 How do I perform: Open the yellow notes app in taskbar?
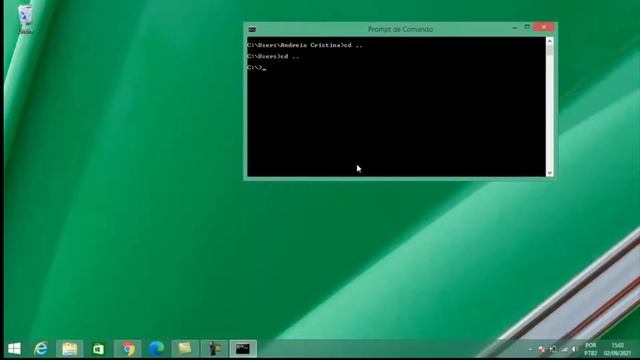click(x=185, y=349)
